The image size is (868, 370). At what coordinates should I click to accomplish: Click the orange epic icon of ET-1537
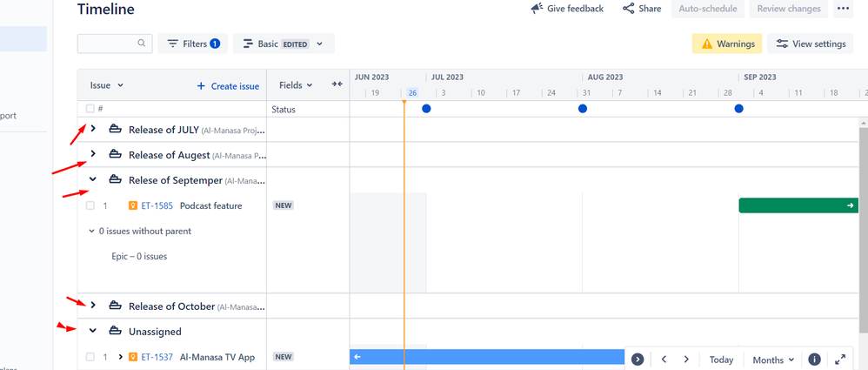point(133,357)
